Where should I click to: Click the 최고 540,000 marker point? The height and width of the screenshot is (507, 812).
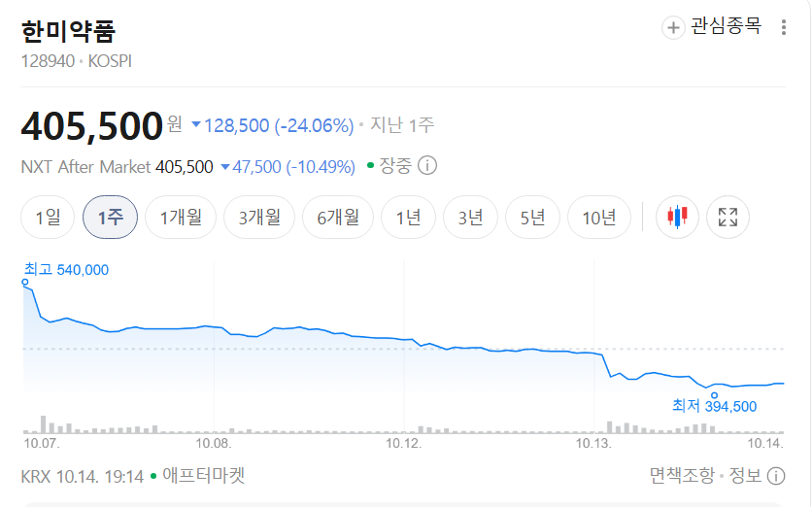click(x=25, y=283)
